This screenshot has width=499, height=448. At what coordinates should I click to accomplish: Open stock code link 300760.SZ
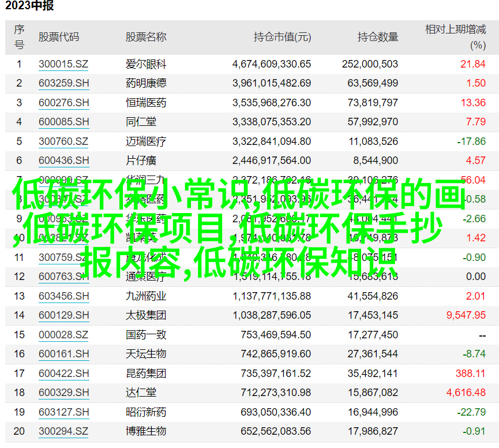(x=63, y=141)
